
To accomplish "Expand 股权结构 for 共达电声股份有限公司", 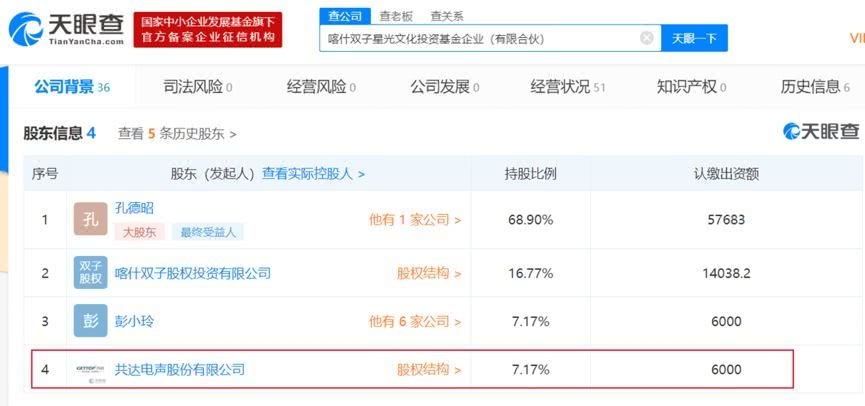I will click(x=429, y=370).
